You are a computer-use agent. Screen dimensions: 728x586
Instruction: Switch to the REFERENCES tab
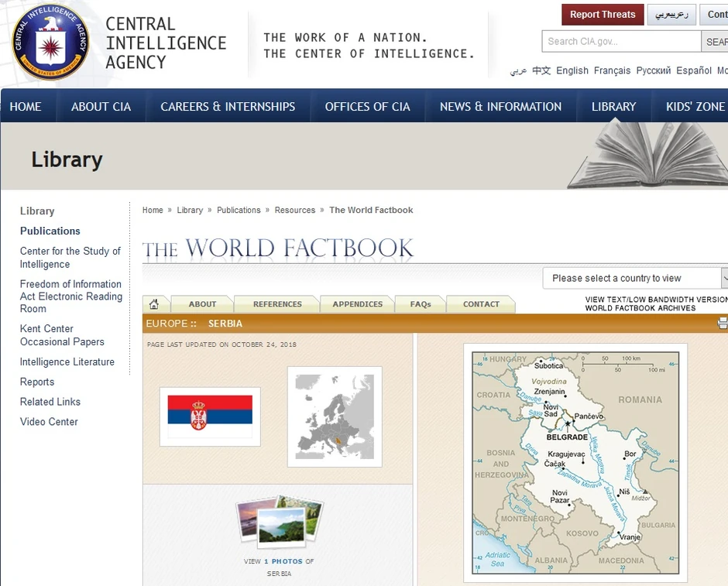tap(276, 304)
